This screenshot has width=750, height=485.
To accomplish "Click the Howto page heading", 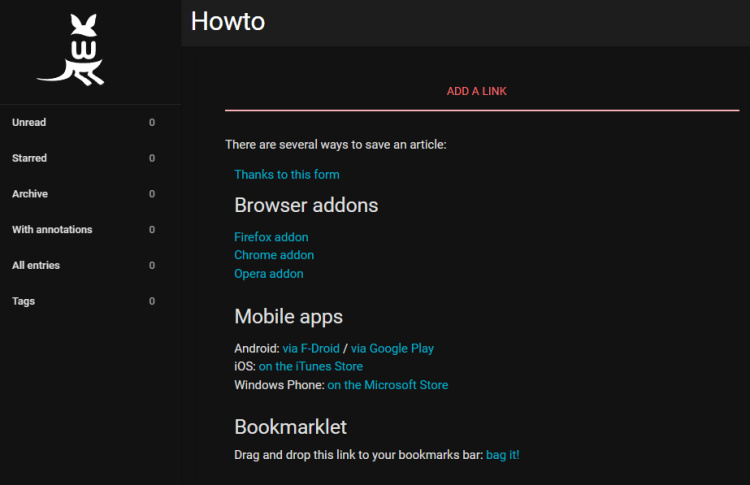I will point(228,21).
